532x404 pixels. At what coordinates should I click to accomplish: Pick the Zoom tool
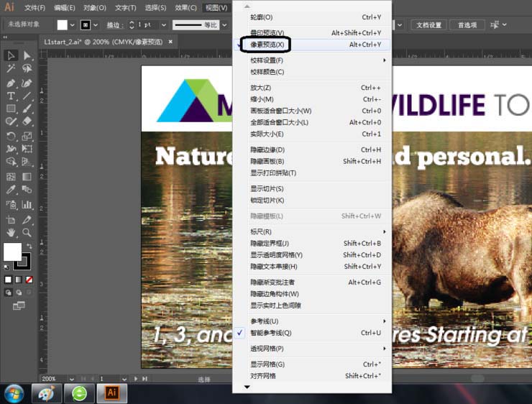point(27,232)
